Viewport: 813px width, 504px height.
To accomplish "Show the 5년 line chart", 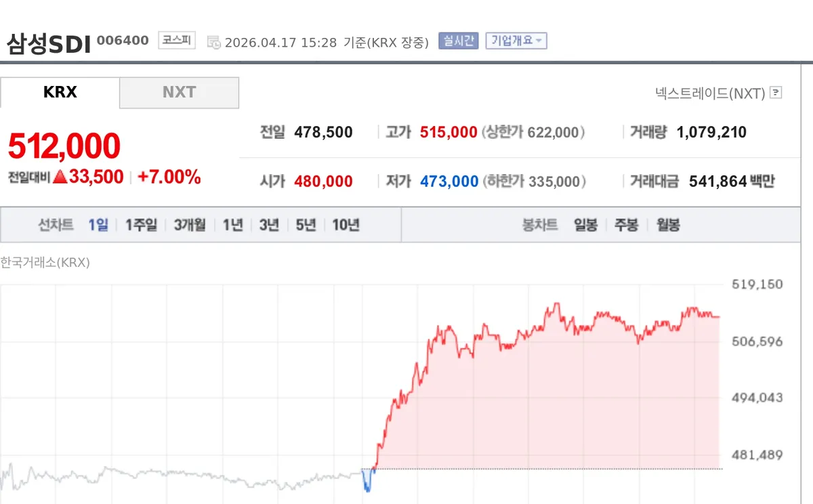I will pos(306,225).
